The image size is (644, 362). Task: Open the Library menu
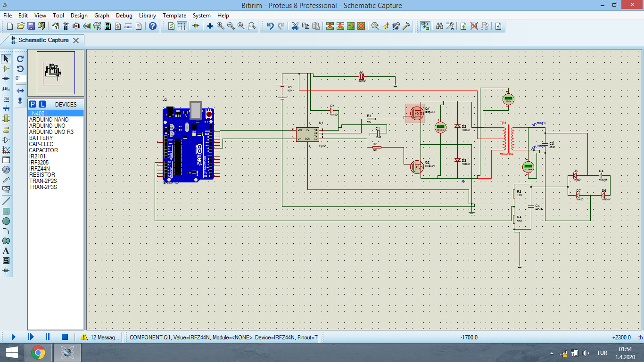(148, 15)
